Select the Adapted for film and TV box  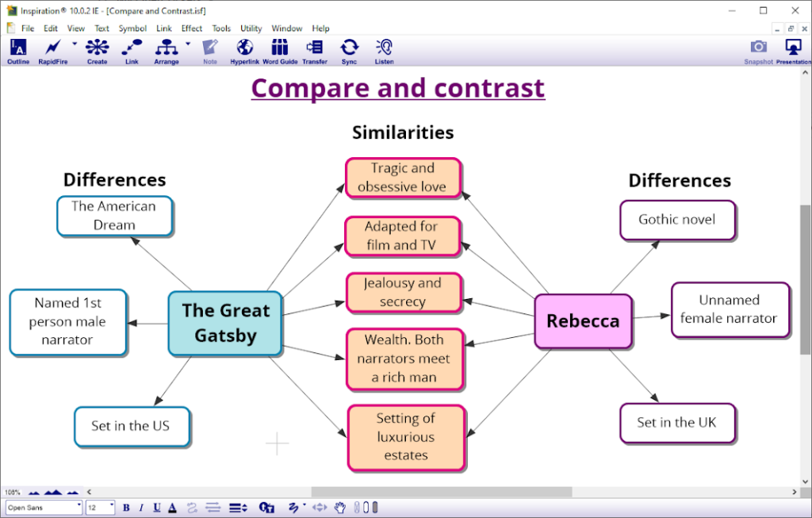pos(402,236)
